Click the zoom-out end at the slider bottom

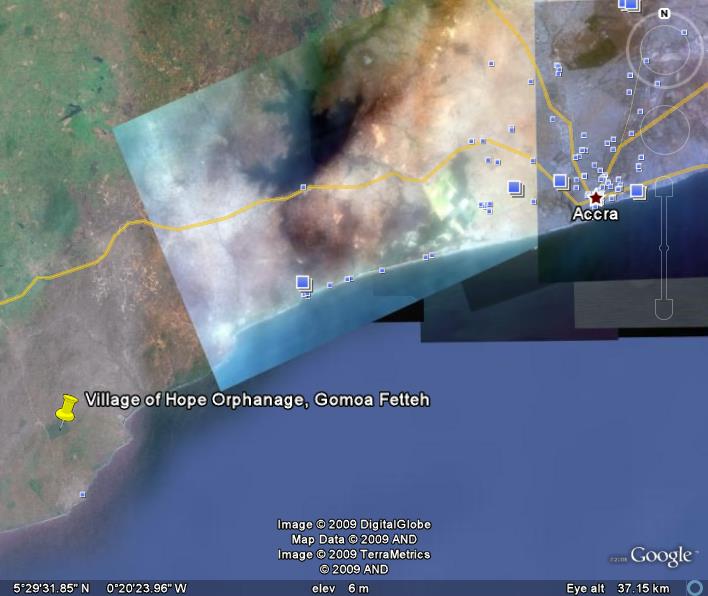(x=663, y=307)
